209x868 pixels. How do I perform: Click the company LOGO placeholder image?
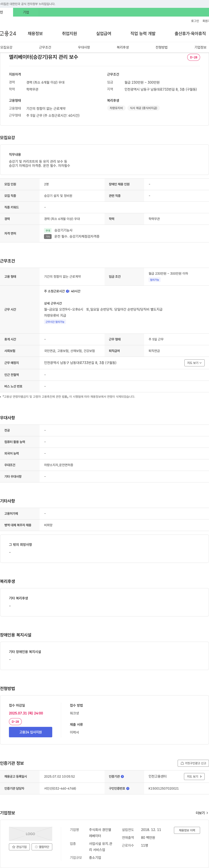click(x=31, y=834)
